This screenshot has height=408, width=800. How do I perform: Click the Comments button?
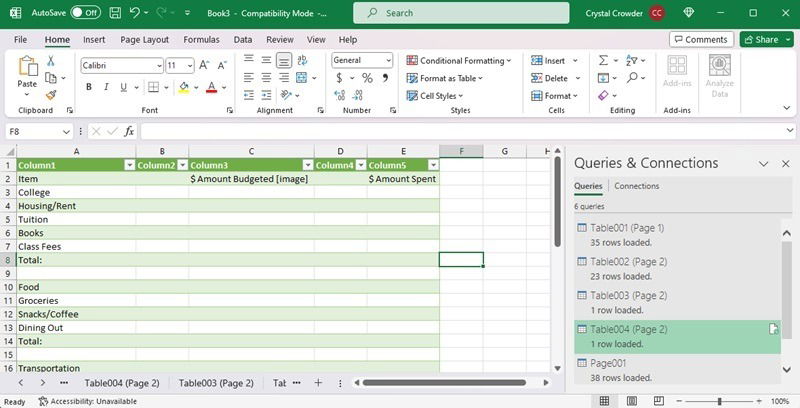click(x=701, y=39)
